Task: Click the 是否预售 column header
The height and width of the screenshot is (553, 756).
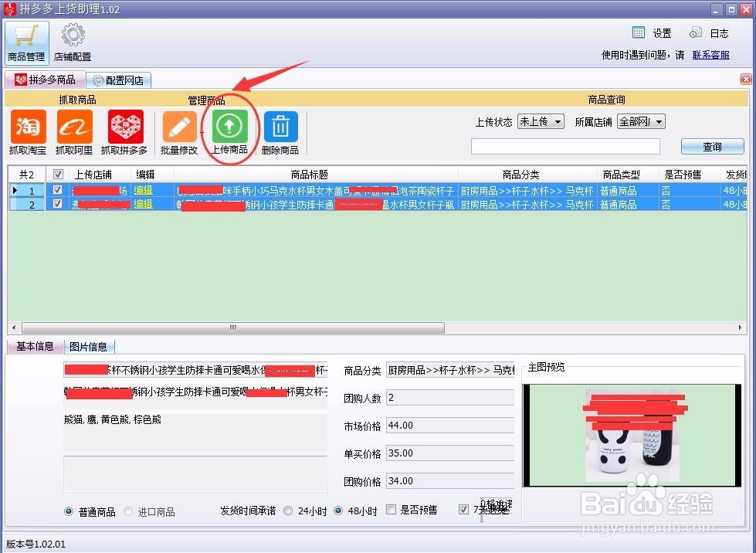Action: pyautogui.click(x=690, y=174)
